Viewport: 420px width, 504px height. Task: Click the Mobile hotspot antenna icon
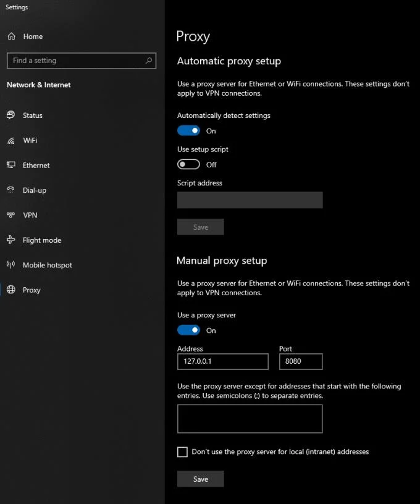pos(11,265)
